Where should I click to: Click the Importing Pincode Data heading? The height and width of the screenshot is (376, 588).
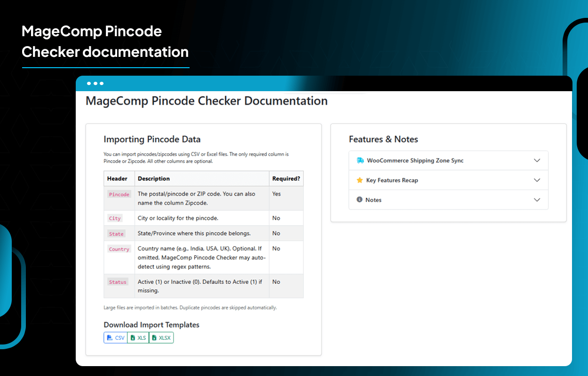[x=152, y=139]
